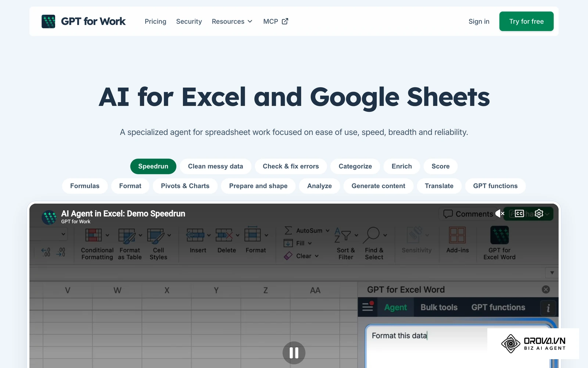This screenshot has width=588, height=368.
Task: Click the Delete cells icon
Action: [224, 235]
